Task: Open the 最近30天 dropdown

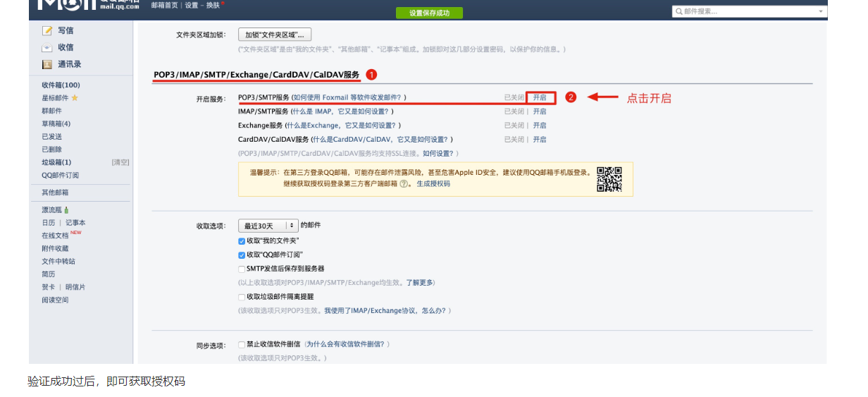Action: click(x=268, y=226)
